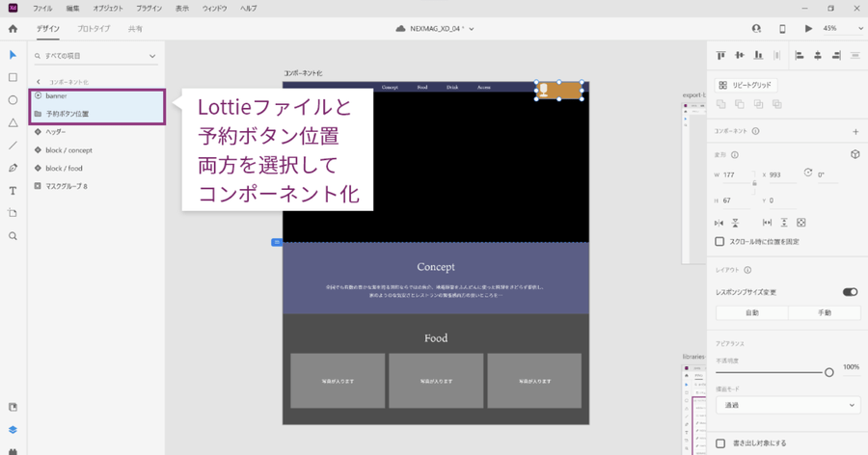The height and width of the screenshot is (455, 868).
Task: Adjust the opacity slider handle
Action: click(828, 372)
